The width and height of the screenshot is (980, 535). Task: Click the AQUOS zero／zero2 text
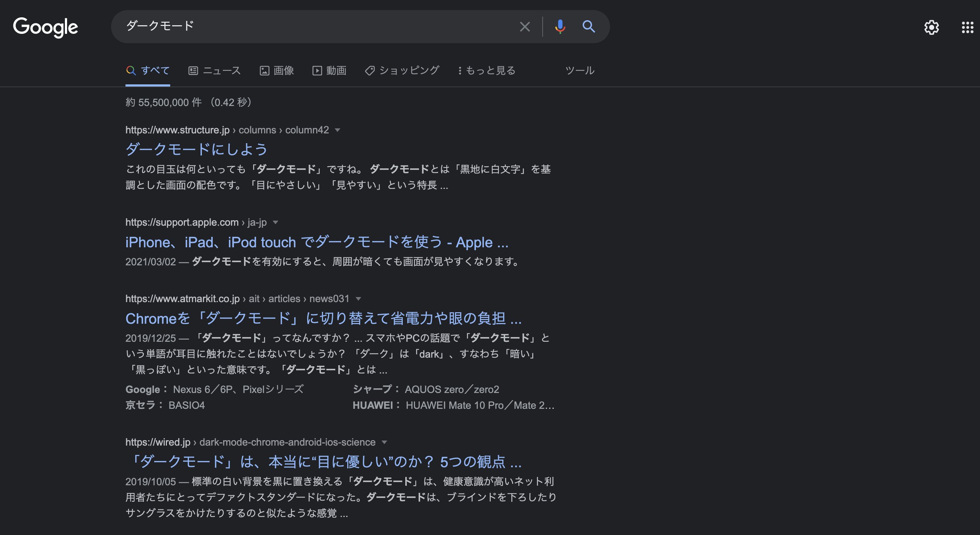(x=451, y=389)
